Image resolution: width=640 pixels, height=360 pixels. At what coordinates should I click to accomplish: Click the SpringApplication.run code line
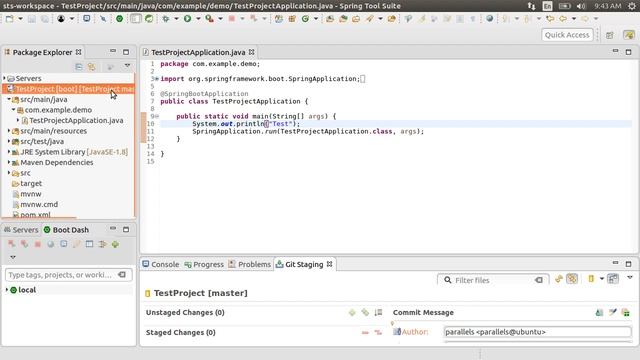[308, 131]
